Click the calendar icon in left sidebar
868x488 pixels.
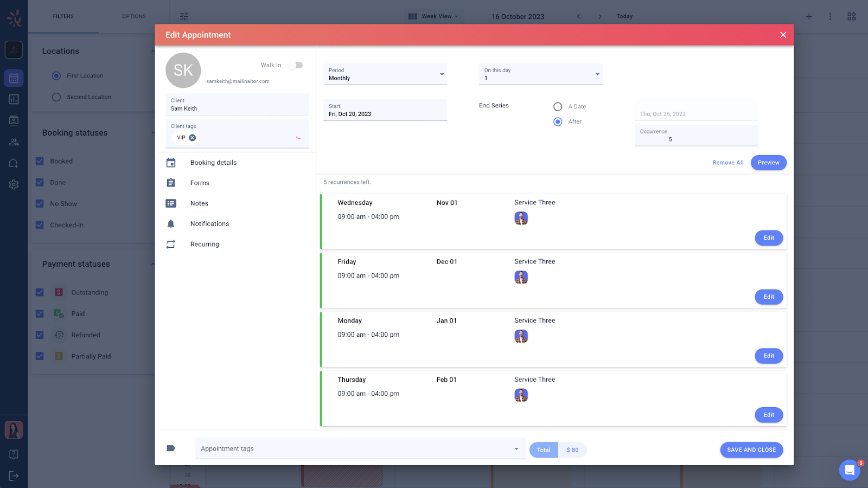coord(14,78)
